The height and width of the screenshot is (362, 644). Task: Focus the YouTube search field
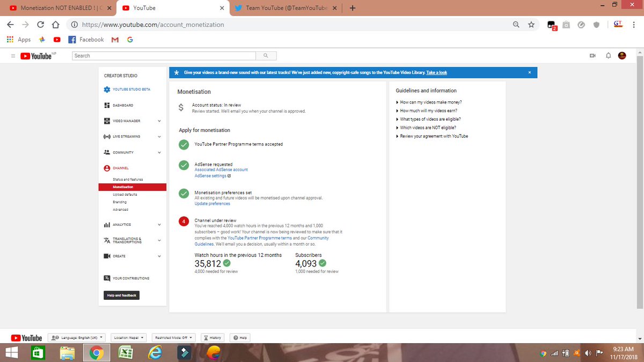tap(164, 56)
